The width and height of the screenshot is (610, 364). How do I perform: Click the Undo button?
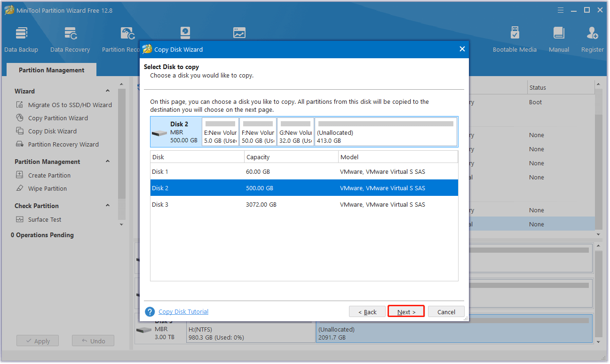(93, 341)
